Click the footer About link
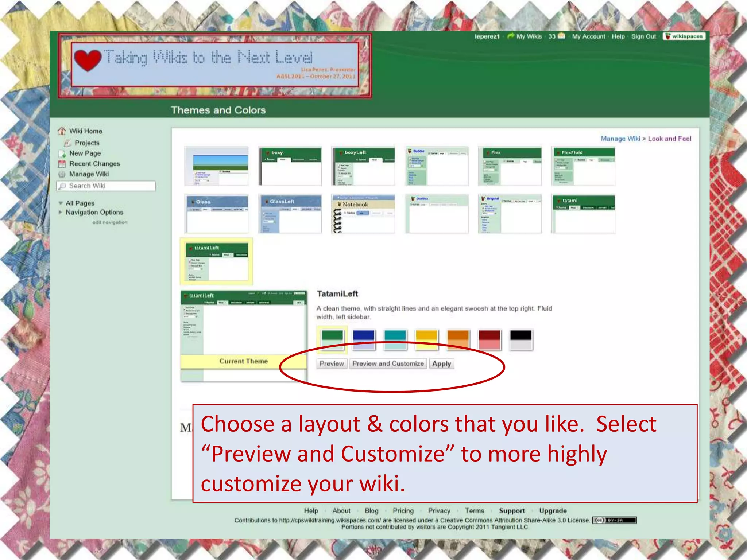747x560 pixels. pyautogui.click(x=341, y=511)
